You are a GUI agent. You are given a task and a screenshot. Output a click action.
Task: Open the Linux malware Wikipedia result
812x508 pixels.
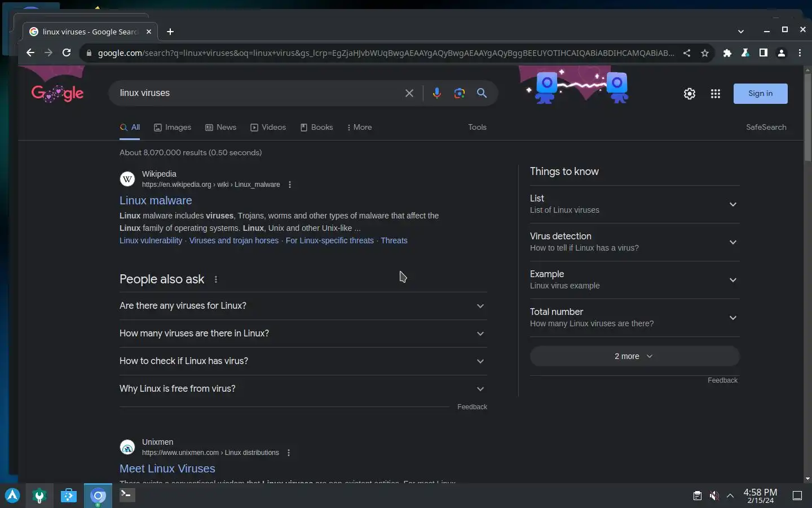point(156,200)
